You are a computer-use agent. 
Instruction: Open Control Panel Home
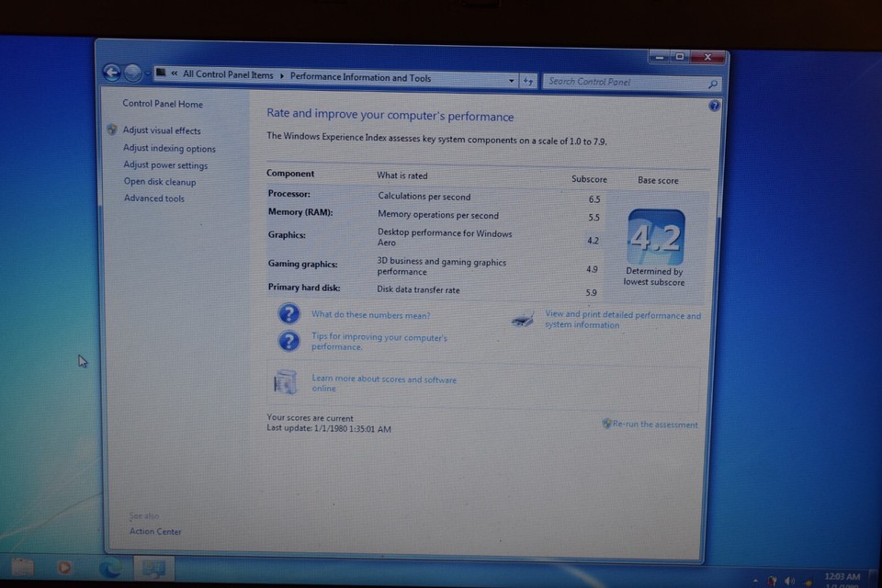(162, 104)
